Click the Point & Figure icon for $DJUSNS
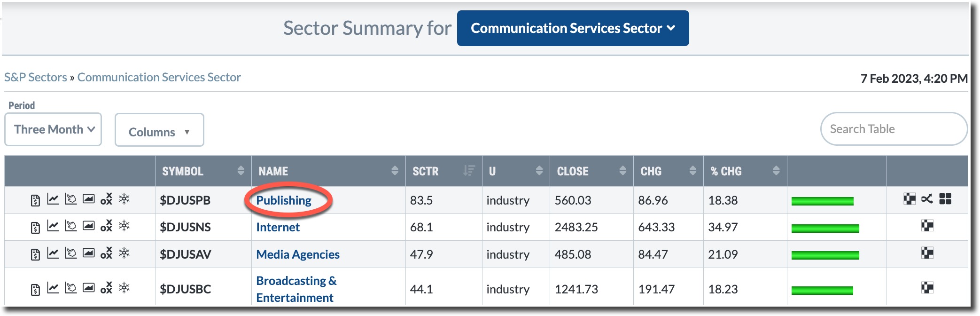 click(x=106, y=226)
